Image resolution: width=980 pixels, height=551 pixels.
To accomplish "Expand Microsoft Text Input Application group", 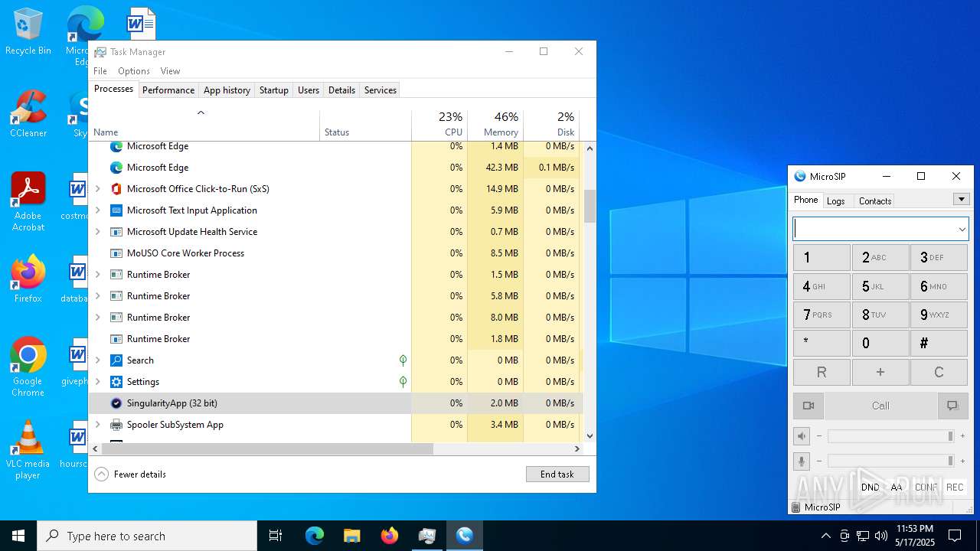I will [97, 210].
